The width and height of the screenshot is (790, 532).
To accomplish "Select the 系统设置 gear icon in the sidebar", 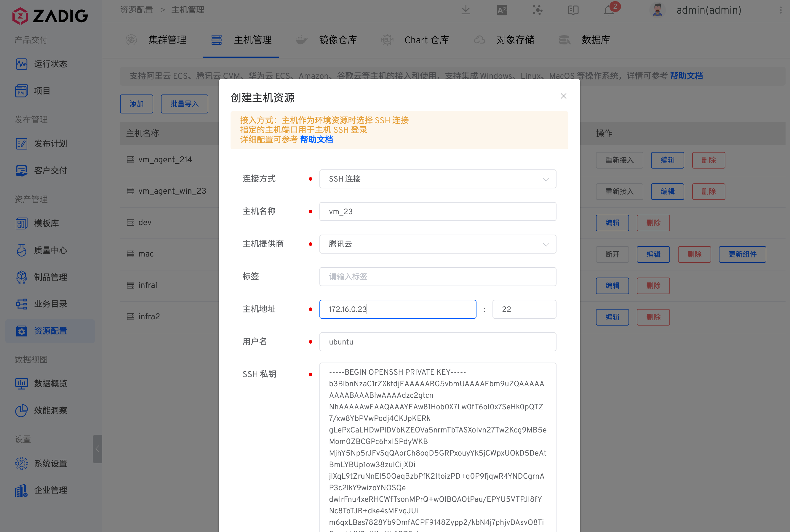I will point(21,463).
